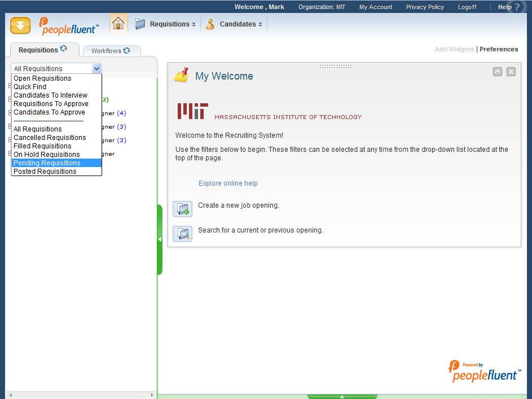Click the Logoff link
This screenshot has width=532, height=399.
(467, 7)
